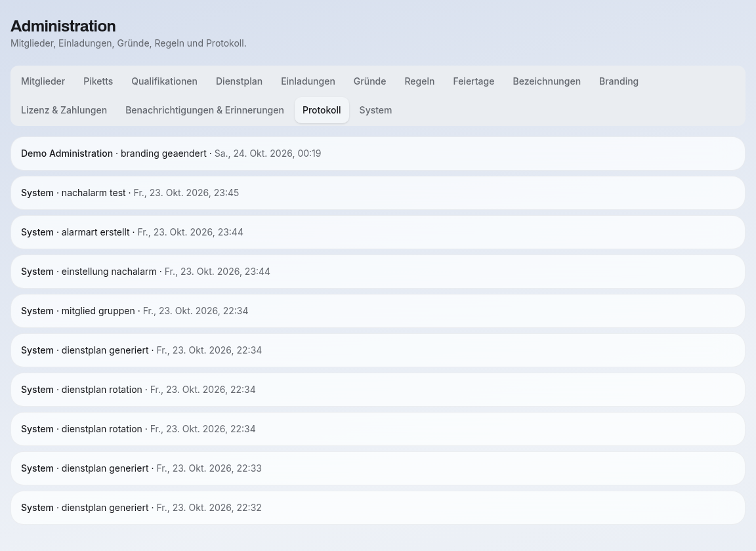
Task: Click the subtitle 'Mitglieder, Einladungen, Gründe, Regeln und Protokoll.'
Action: pyautogui.click(x=128, y=43)
